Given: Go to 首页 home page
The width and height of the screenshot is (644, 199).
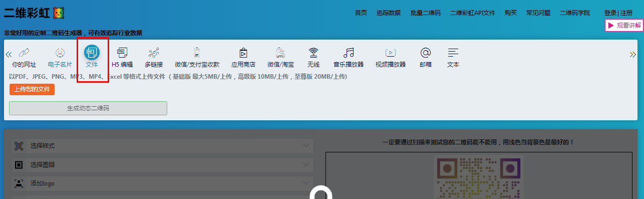Looking at the screenshot, I should click(361, 13).
